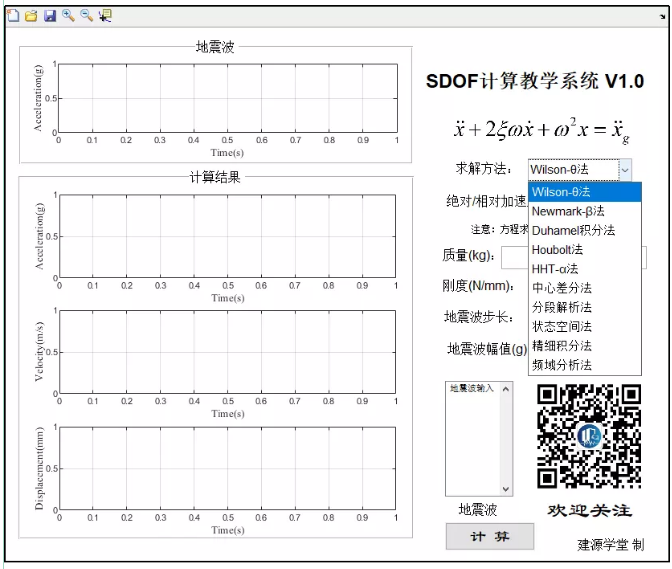Click the 刚度(N/mm) label
This screenshot has height=569, width=672.
tap(478, 286)
